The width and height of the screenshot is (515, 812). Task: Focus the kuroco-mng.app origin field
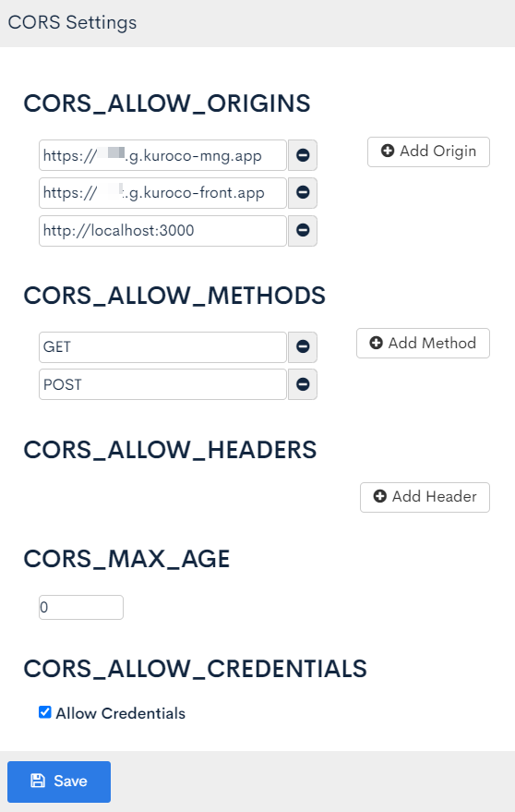coord(162,155)
